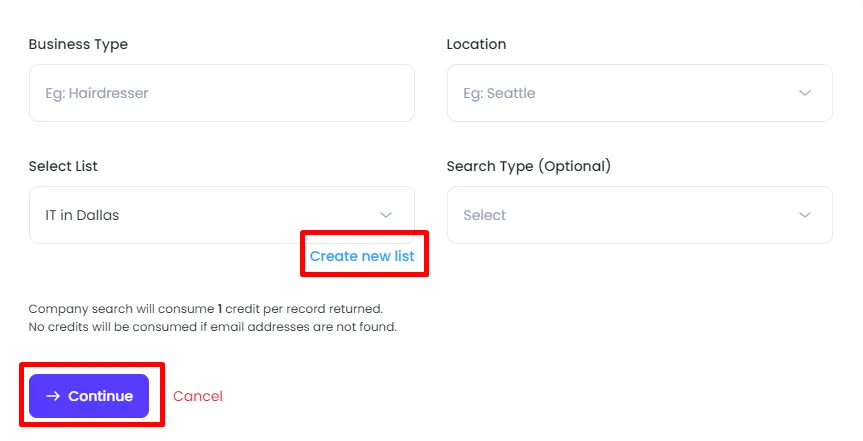
Task: Click the Search Type chevron arrow
Action: [805, 215]
